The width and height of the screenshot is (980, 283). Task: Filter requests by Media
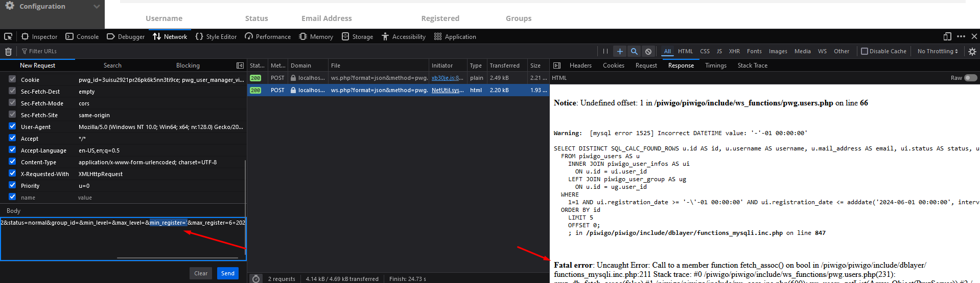click(802, 51)
